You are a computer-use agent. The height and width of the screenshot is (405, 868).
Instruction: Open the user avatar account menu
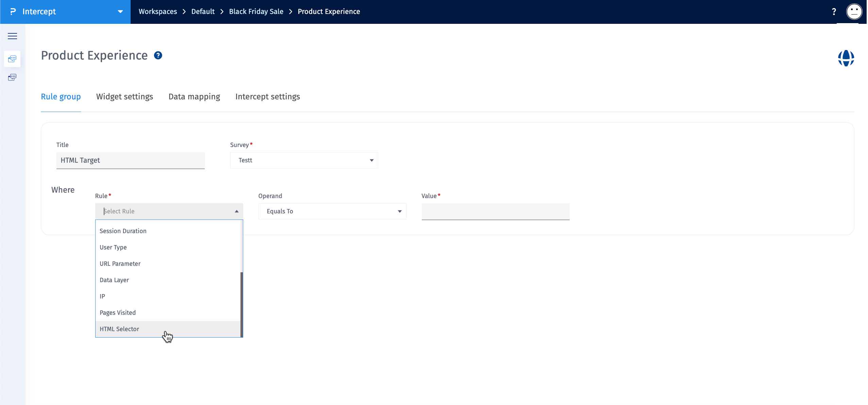(854, 11)
